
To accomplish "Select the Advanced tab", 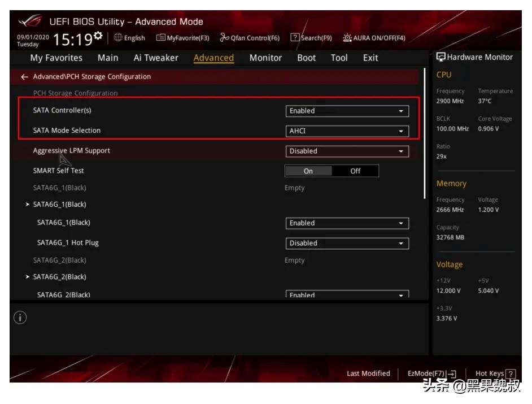I will click(213, 58).
